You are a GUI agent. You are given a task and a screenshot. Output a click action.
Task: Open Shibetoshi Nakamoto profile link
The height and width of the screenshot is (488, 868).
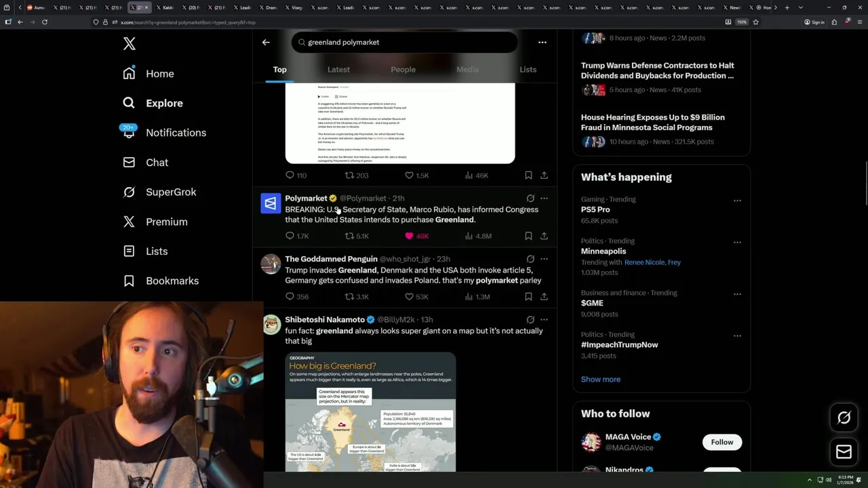(x=325, y=319)
